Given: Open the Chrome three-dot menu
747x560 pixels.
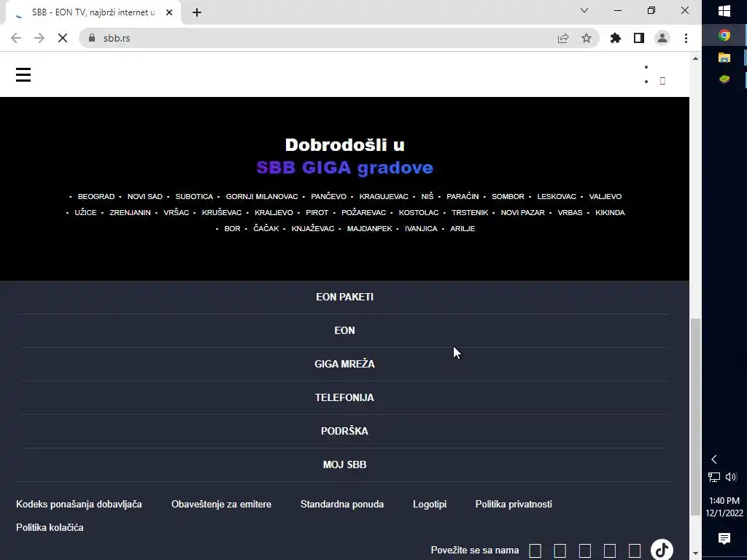Looking at the screenshot, I should [686, 38].
